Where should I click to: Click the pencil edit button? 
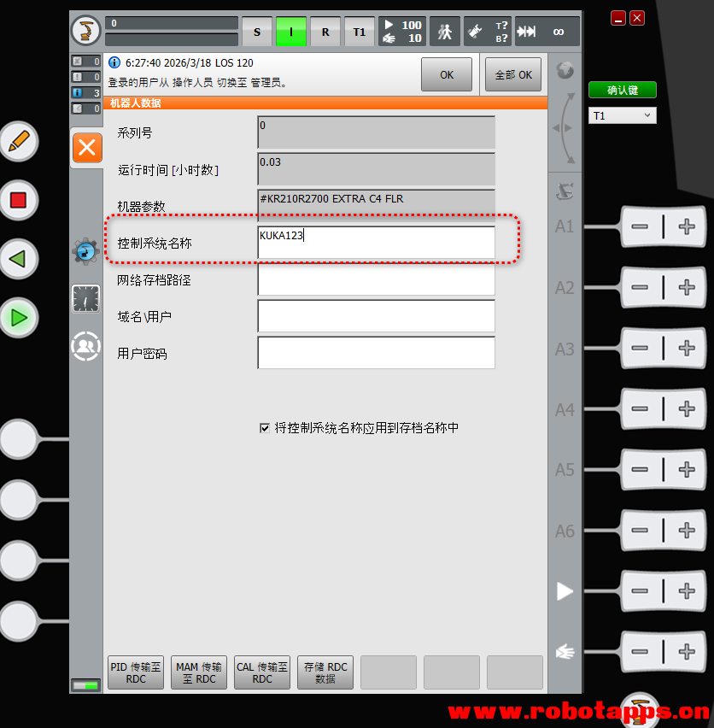19,141
